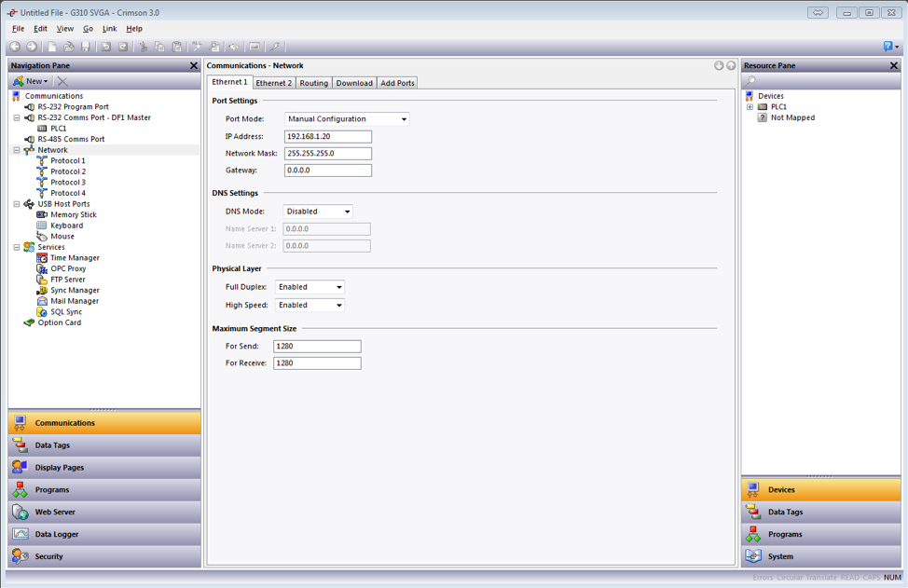Viewport: 908px width, 588px height.
Task: Save the database with the floppy icon
Action: (86, 47)
